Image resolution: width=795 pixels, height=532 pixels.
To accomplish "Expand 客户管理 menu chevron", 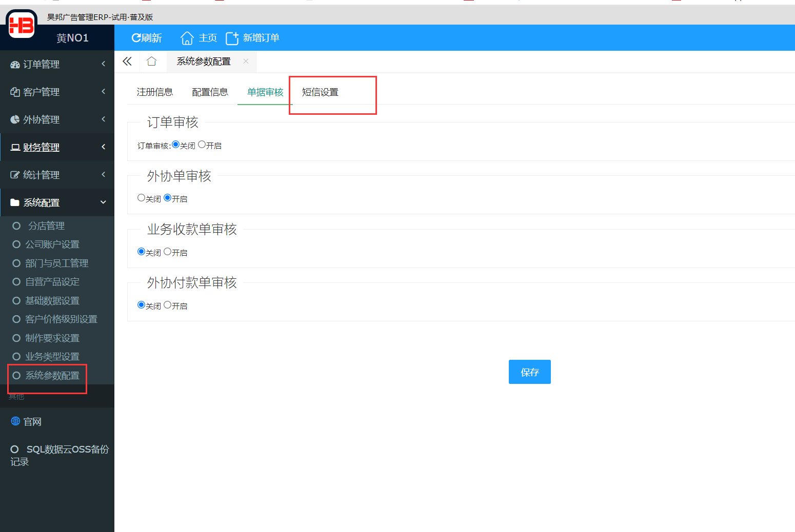I will (x=103, y=92).
